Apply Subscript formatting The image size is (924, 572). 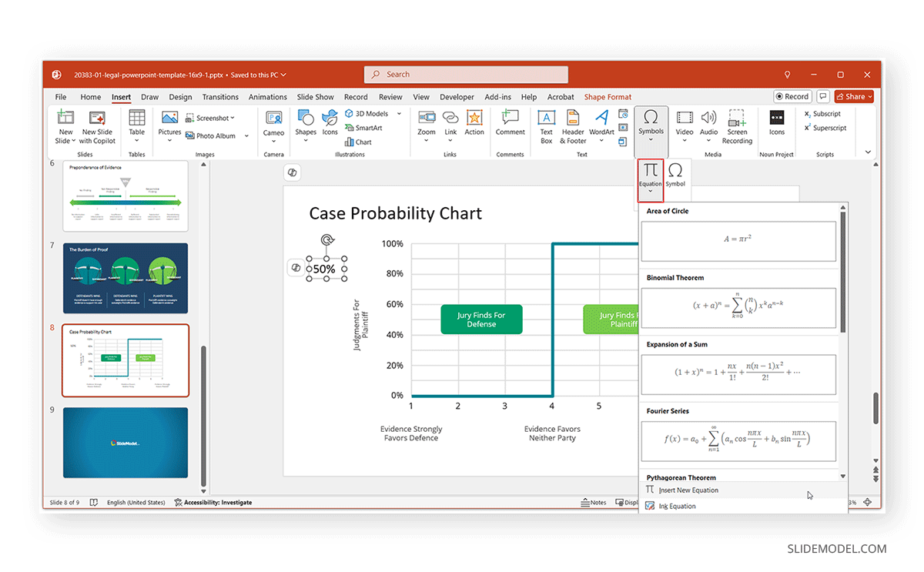click(x=822, y=114)
